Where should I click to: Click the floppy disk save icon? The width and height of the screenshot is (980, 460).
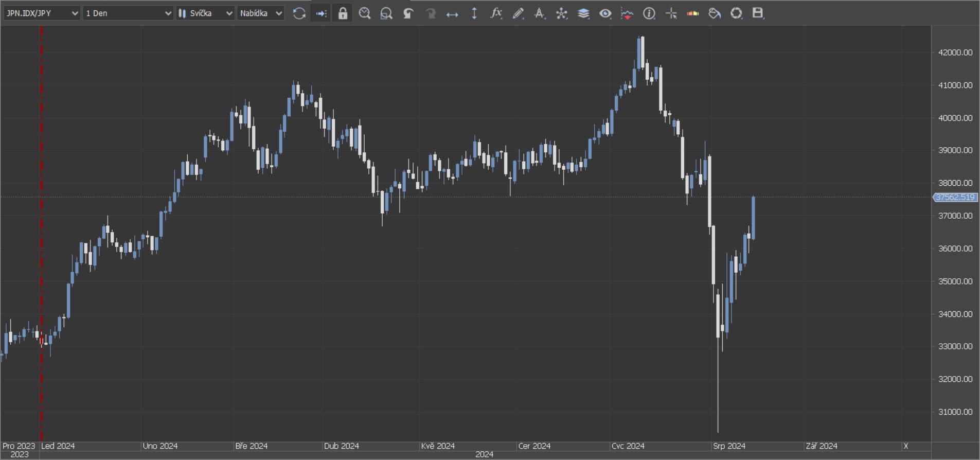coord(758,13)
